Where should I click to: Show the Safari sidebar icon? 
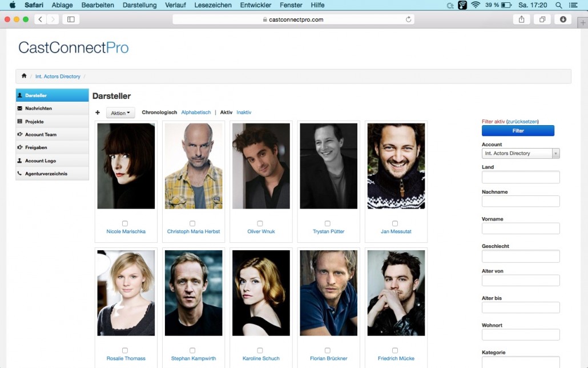[71, 19]
